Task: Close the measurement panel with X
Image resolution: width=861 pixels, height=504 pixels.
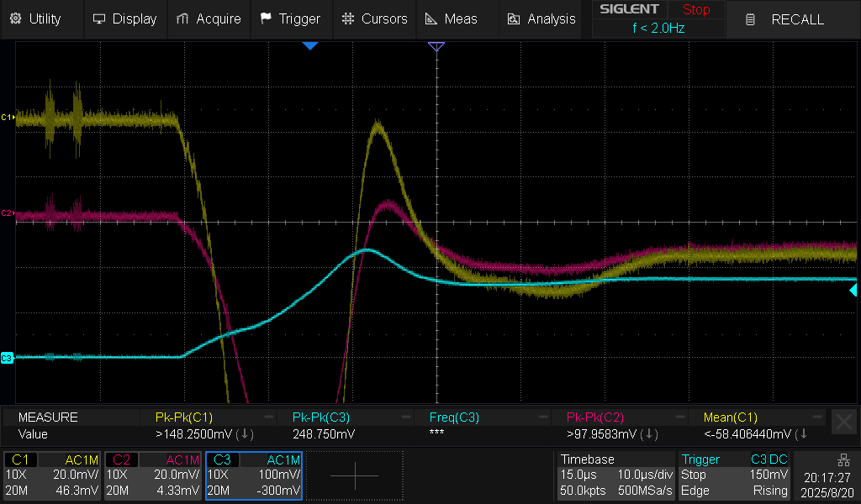Action: [842, 422]
